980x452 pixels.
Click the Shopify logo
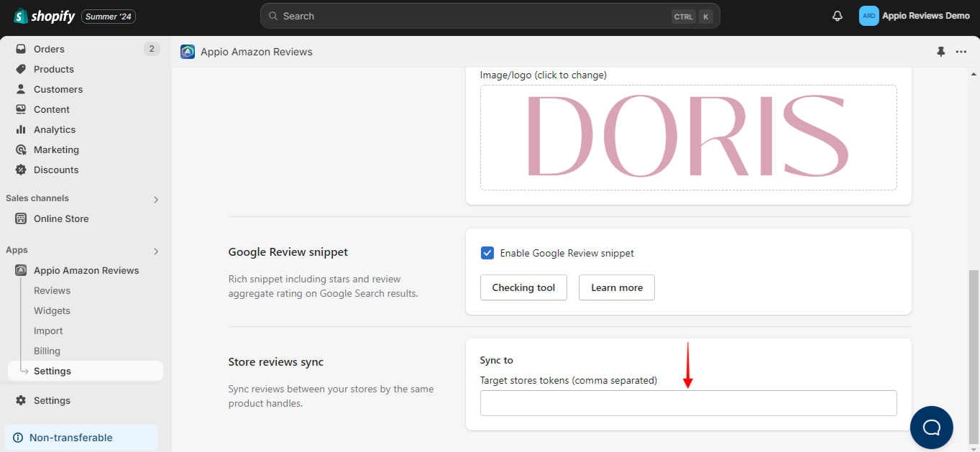pos(44,16)
